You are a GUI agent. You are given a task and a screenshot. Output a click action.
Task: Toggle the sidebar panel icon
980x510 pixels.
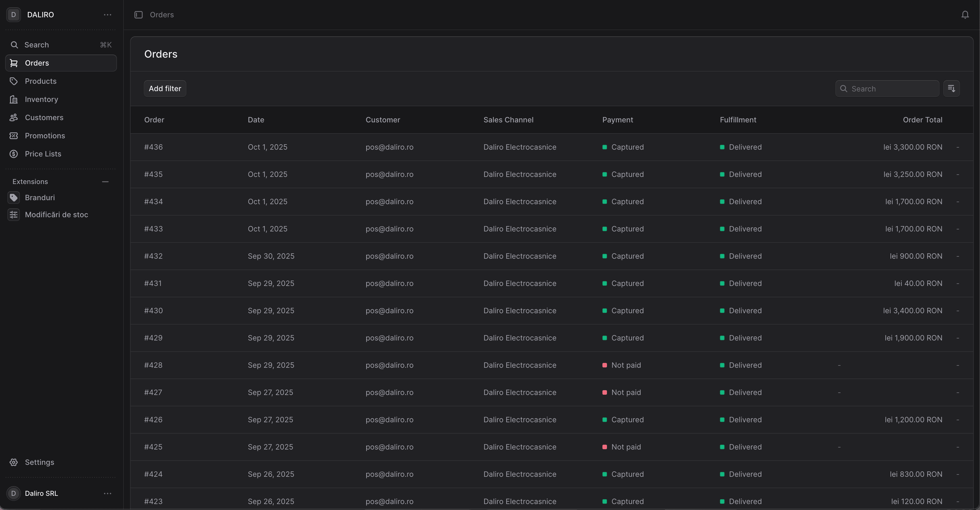(139, 15)
